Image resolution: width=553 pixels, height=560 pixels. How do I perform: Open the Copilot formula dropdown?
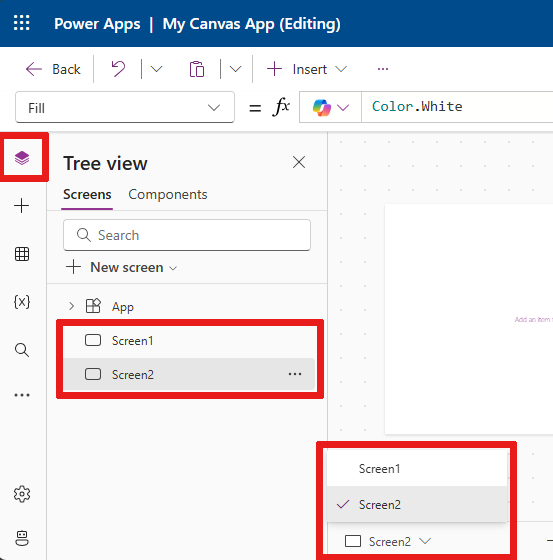(x=330, y=107)
